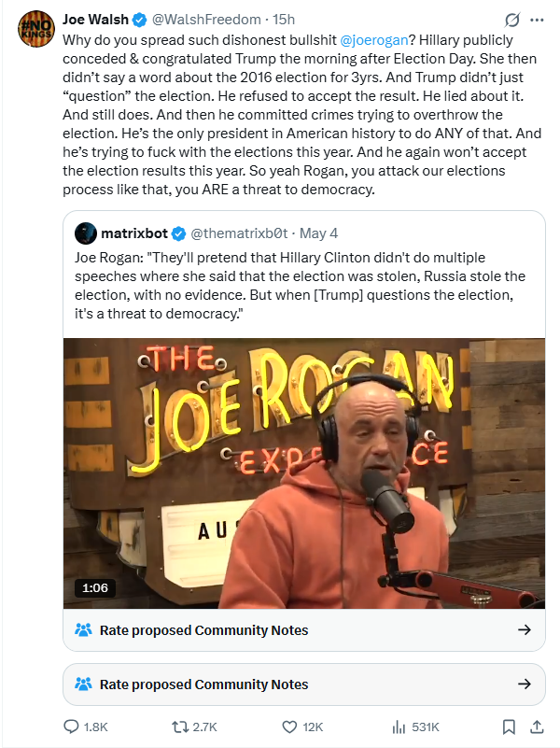Expand Rate proposed Community Notes inside quoted tweet
Viewport: 560px width, 748px height.
click(x=304, y=629)
